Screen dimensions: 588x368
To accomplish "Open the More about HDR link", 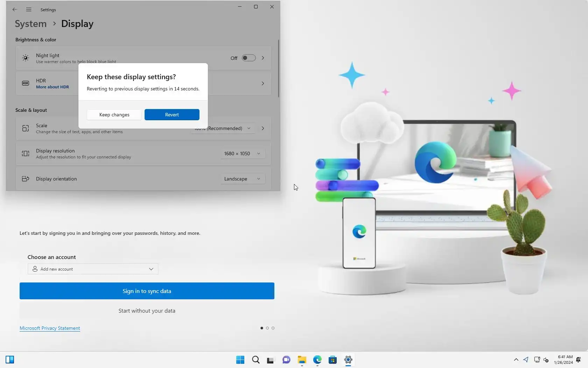I will [52, 87].
